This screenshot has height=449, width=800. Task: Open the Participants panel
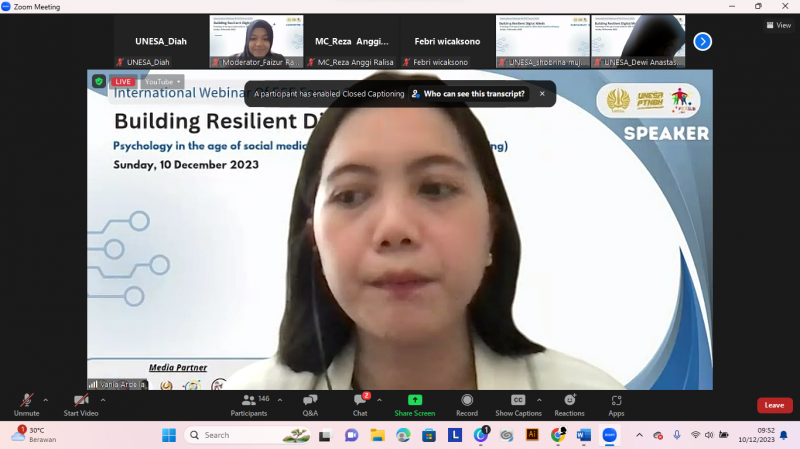tap(249, 406)
